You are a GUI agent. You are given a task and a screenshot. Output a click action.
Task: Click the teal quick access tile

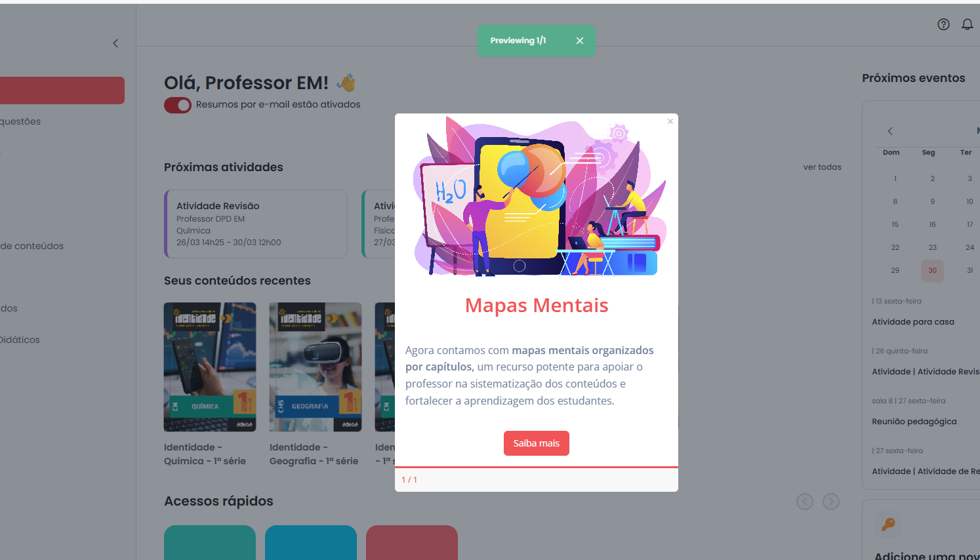click(210, 542)
